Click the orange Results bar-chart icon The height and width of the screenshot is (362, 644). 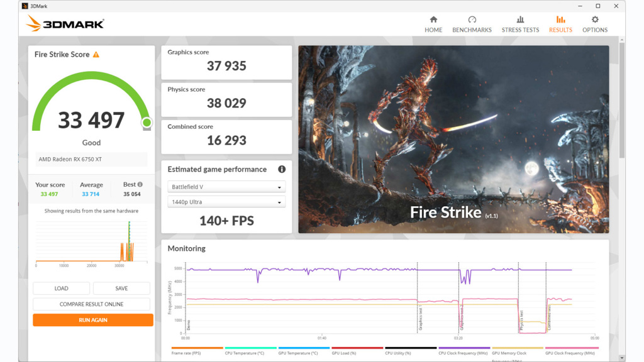point(560,19)
